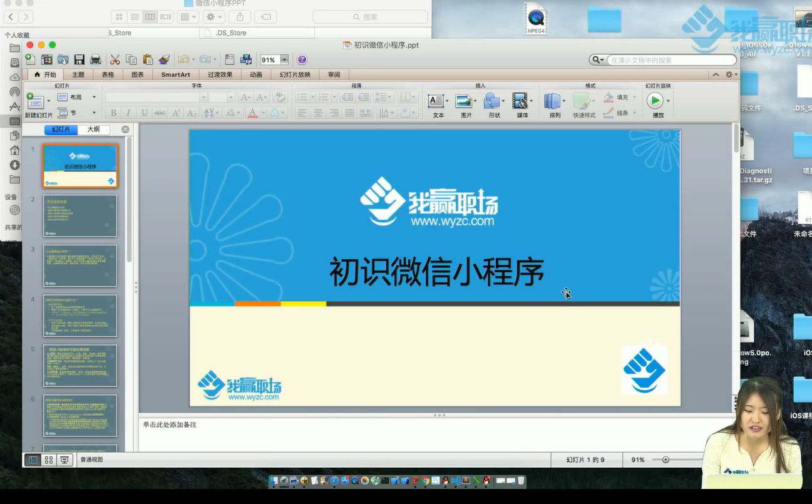812x504 pixels.
Task: Click the Cut scissors icon
Action: pos(115,59)
